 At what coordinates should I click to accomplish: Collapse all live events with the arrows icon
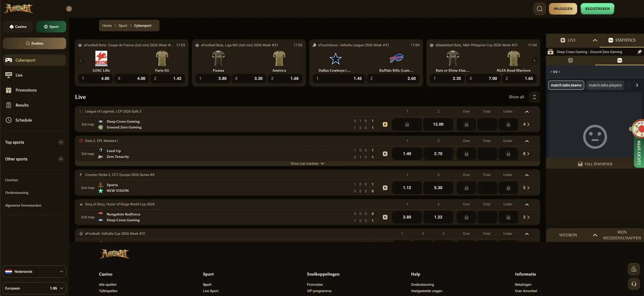[534, 97]
